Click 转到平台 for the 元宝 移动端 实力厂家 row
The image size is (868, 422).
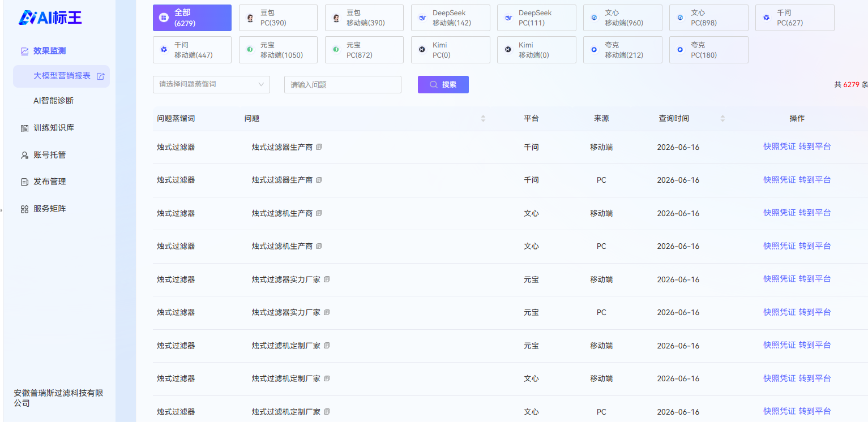tap(815, 279)
